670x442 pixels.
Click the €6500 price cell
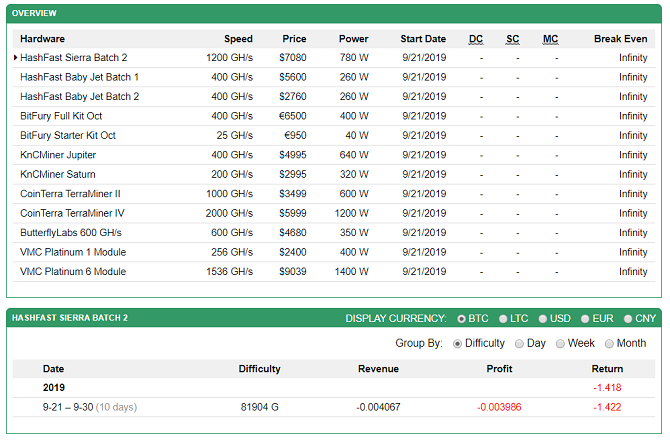point(293,116)
